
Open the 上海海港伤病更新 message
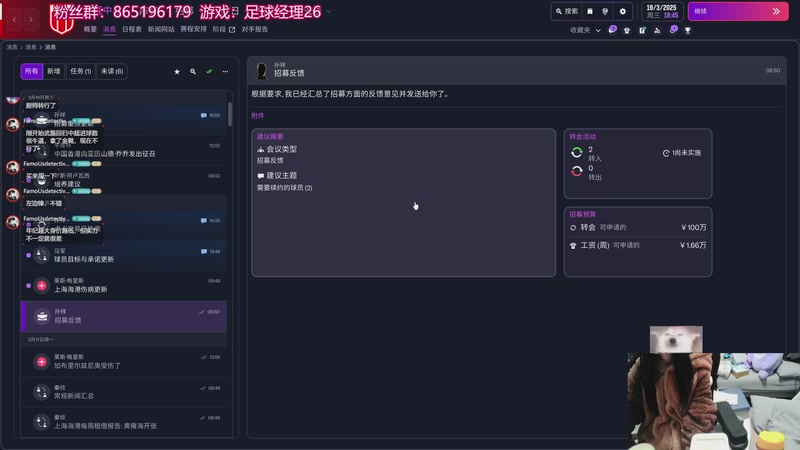(123, 285)
